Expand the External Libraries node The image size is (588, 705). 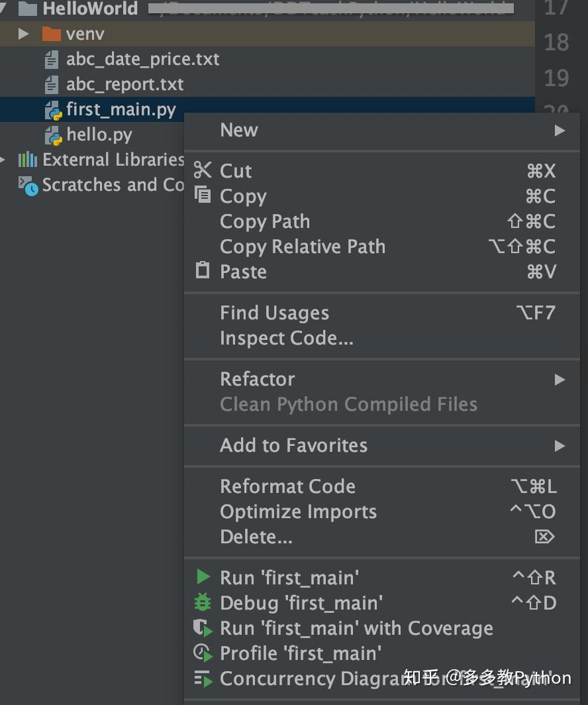4,159
